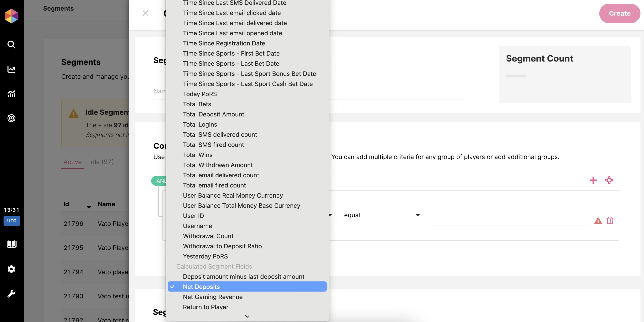The height and width of the screenshot is (322, 644).
Task: Choose Total Deposit Amount from list
Action: [213, 114]
